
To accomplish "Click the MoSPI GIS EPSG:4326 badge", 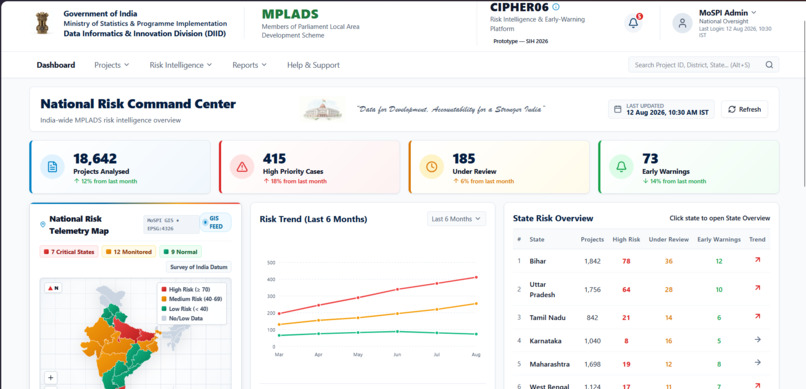I will click(171, 225).
